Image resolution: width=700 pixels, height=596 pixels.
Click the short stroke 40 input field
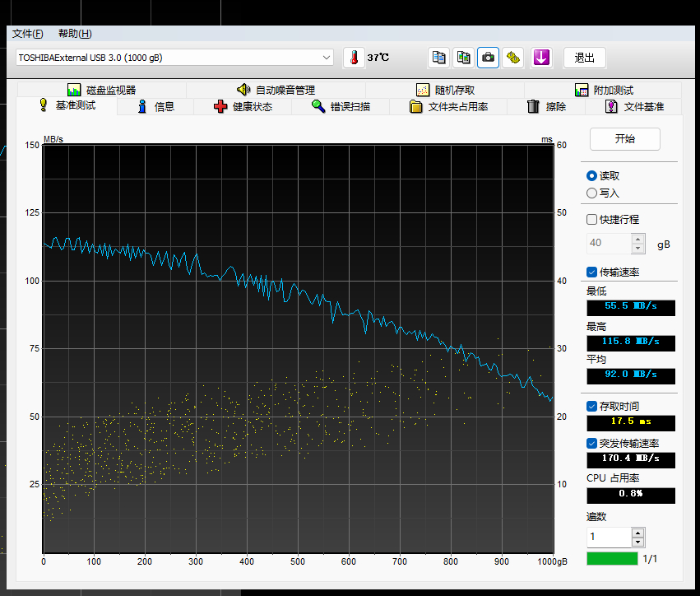click(610, 244)
